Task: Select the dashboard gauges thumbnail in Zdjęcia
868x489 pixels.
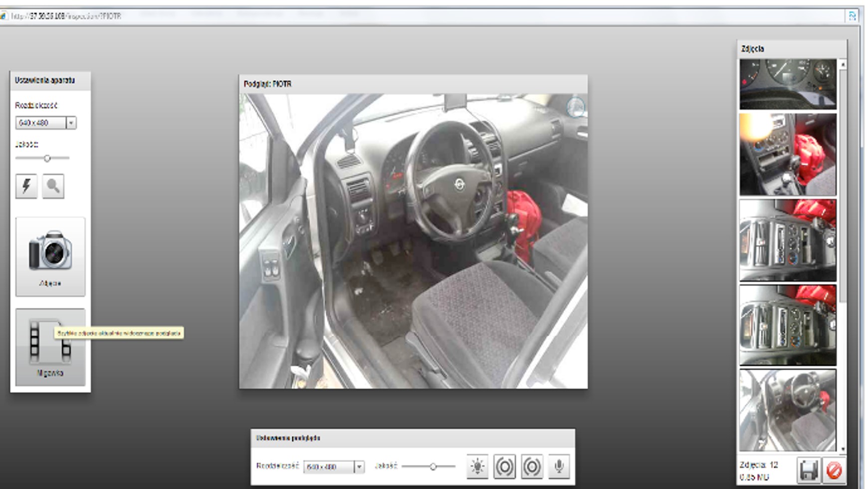Action: 788,84
